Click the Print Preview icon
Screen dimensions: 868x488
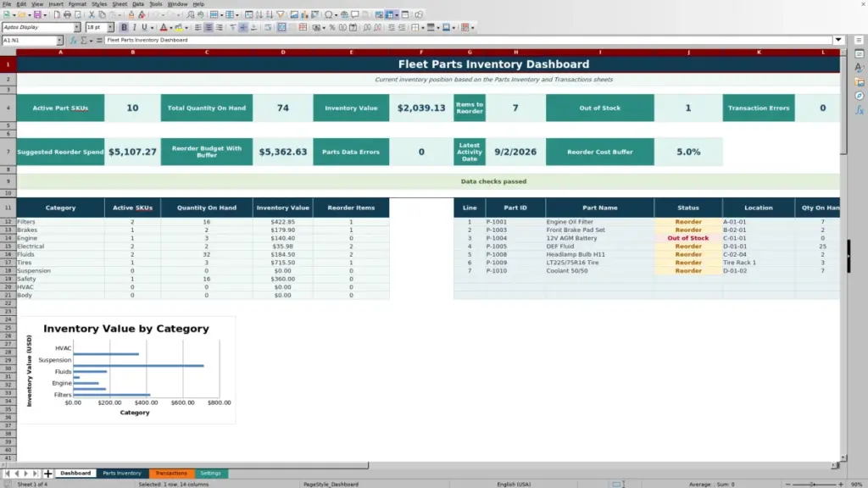coord(78,14)
